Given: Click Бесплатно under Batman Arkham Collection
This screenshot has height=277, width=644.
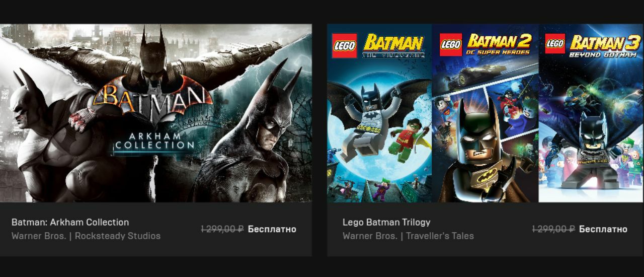Looking at the screenshot, I should 272,229.
